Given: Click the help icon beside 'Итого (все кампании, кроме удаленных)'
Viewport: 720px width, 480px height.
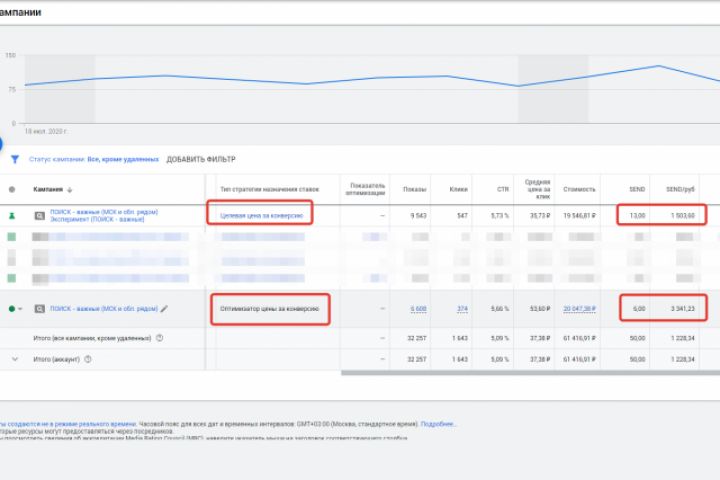Looking at the screenshot, I should pyautogui.click(x=159, y=338).
